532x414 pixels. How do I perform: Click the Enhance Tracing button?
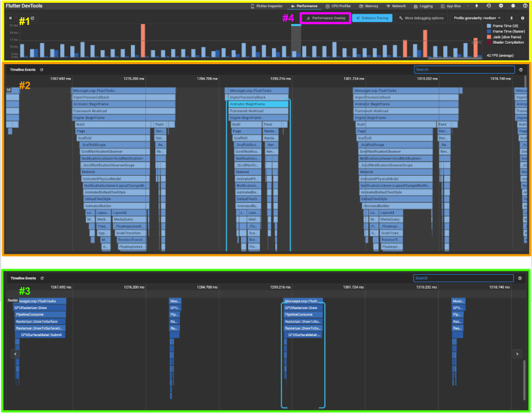coord(372,18)
